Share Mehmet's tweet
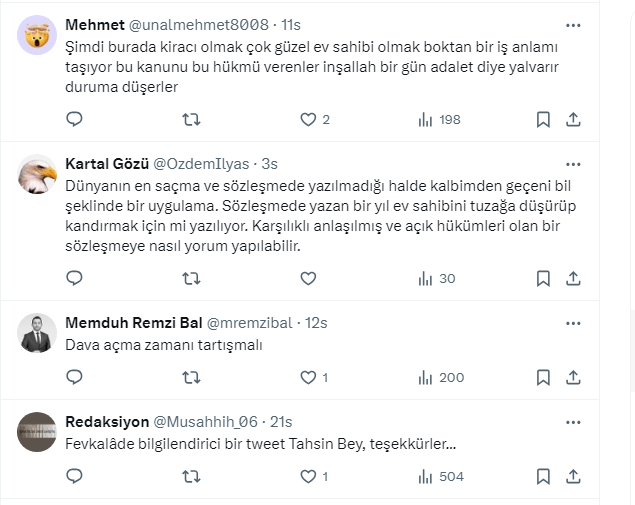Image resolution: width=635 pixels, height=505 pixels. [573, 119]
